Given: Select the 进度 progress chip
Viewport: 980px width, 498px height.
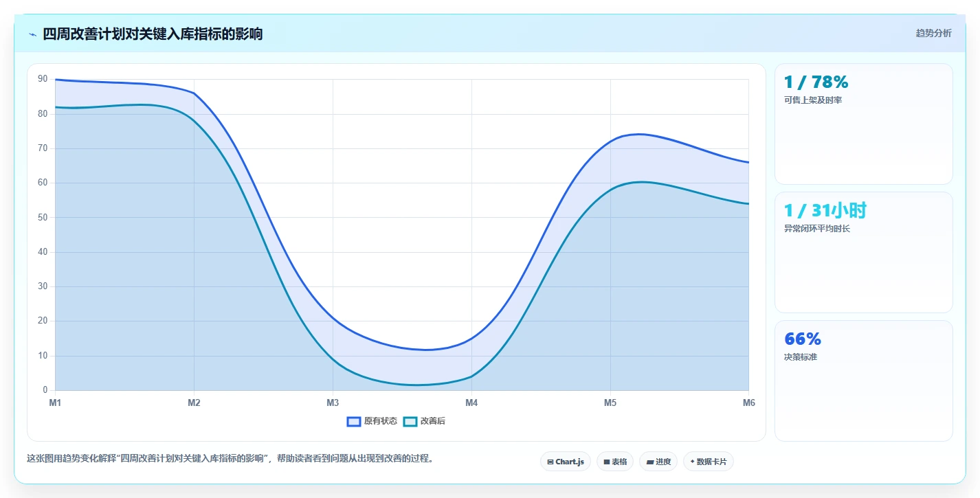Looking at the screenshot, I should point(658,462).
